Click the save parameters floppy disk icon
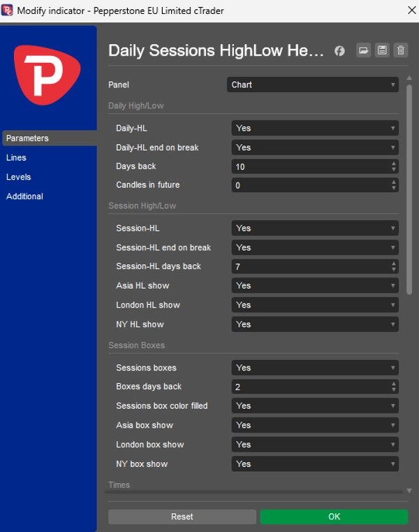419x532 pixels. point(382,50)
